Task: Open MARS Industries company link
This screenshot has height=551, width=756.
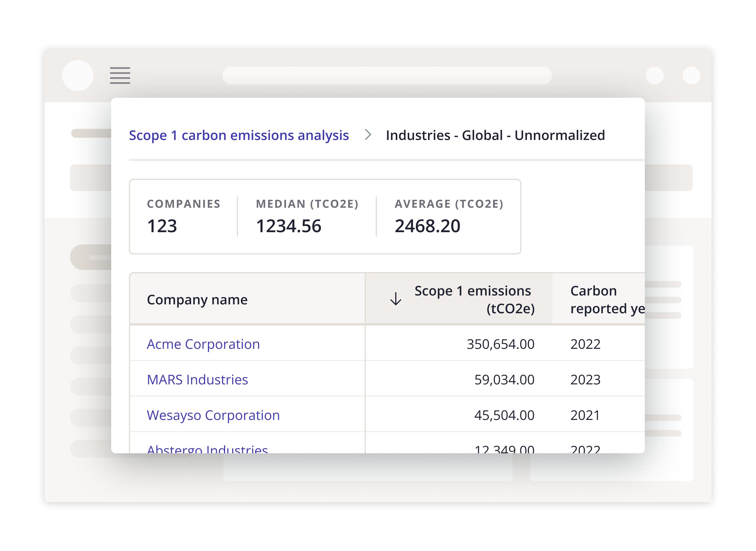Action: pyautogui.click(x=197, y=380)
